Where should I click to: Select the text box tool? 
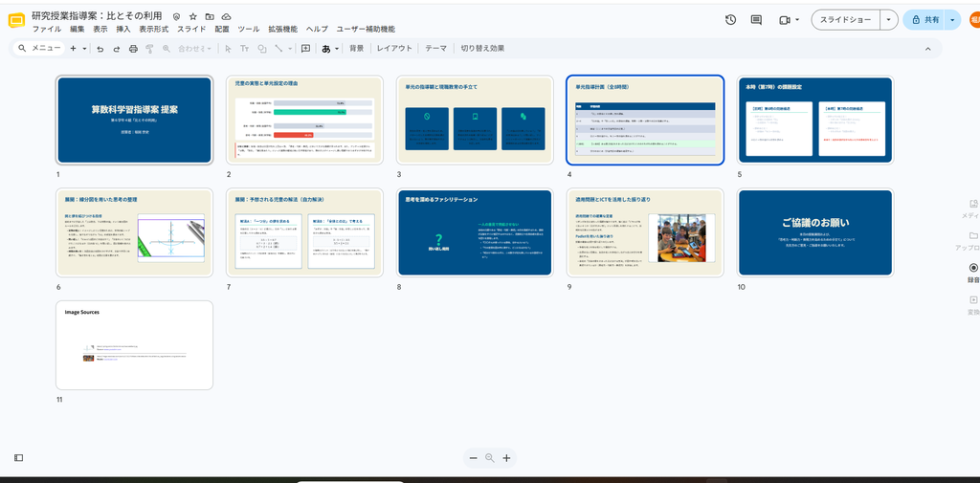point(244,48)
